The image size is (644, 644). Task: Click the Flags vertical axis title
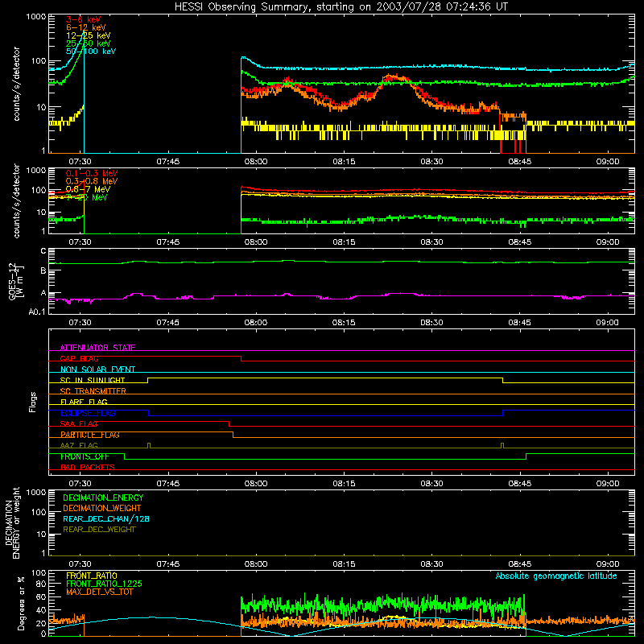[33, 402]
